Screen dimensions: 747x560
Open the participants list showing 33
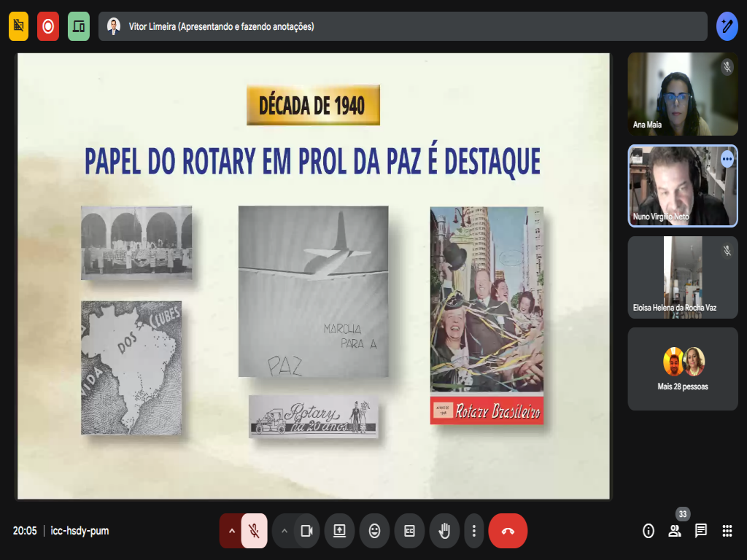click(675, 531)
